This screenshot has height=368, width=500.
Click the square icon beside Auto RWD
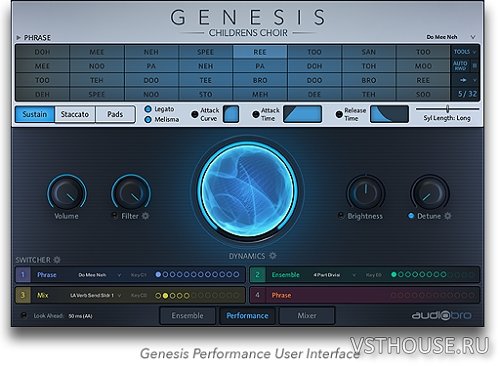(x=475, y=66)
